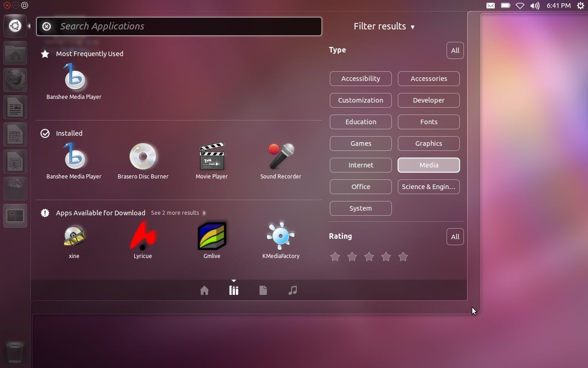Launch Brasero Disc Burner
The image size is (588, 368).
click(143, 161)
